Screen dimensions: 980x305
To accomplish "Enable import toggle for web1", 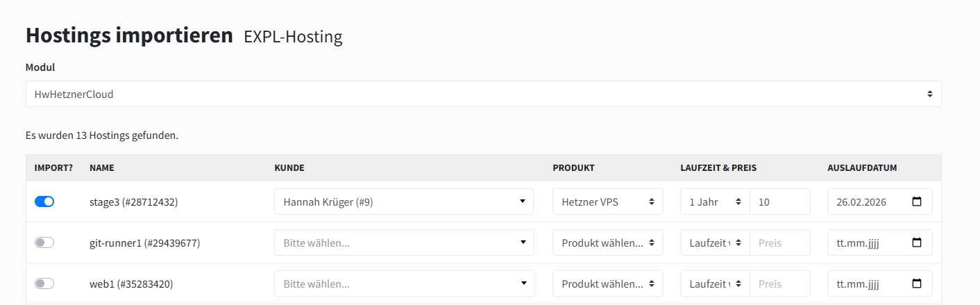I will coord(44,283).
